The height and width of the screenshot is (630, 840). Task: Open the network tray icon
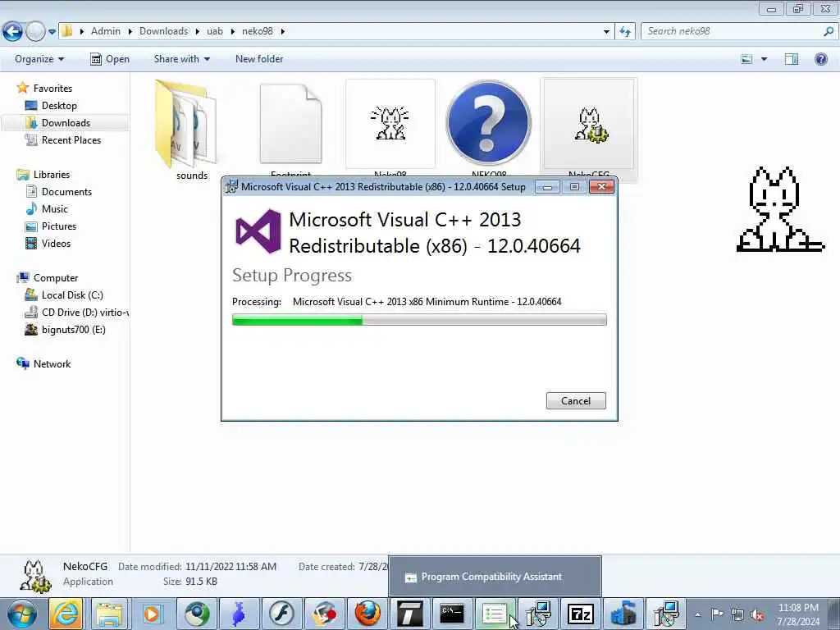(x=737, y=614)
